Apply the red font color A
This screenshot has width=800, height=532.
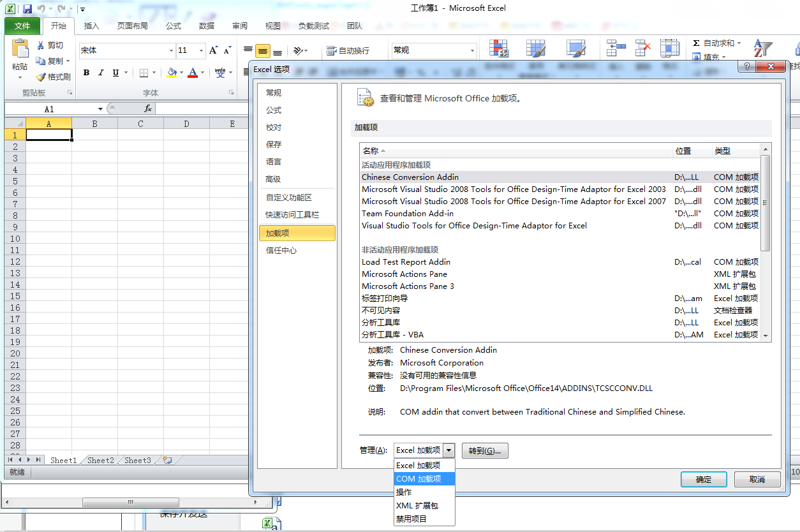pyautogui.click(x=193, y=73)
